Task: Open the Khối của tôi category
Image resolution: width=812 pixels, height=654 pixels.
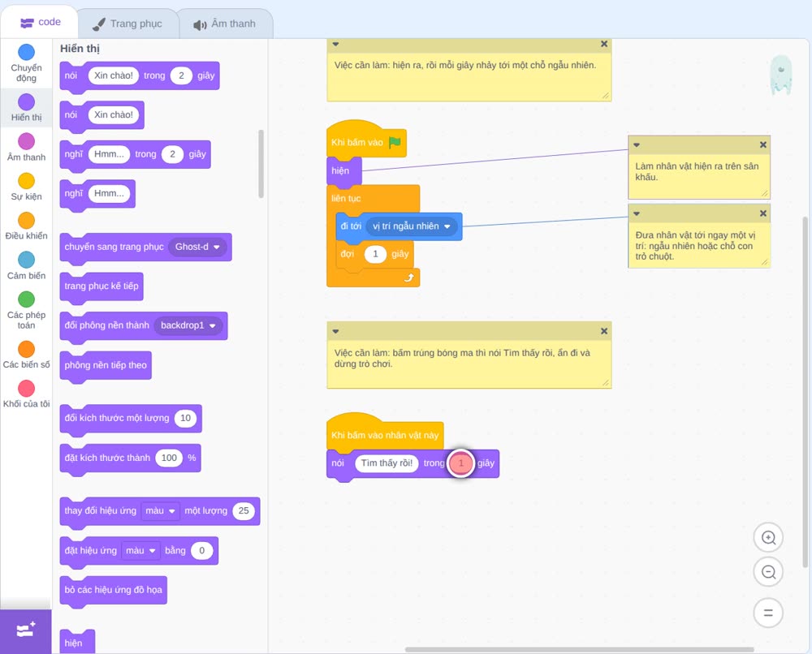Action: [x=26, y=394]
